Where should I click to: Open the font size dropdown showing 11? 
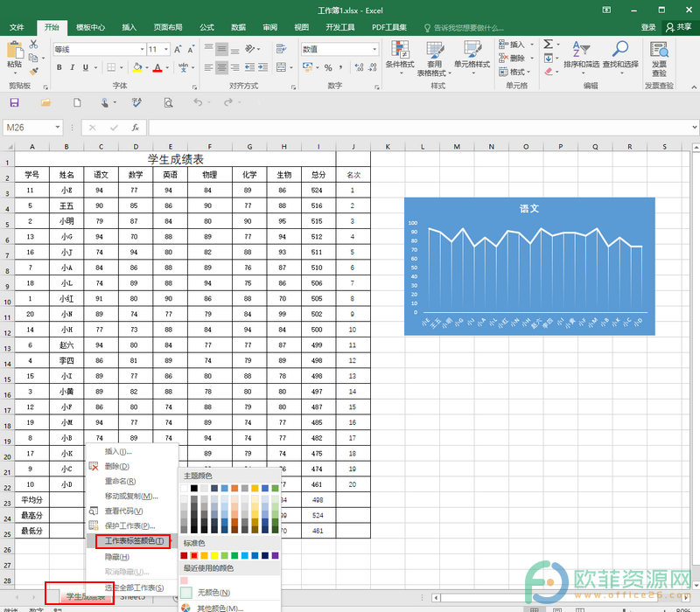[166, 49]
